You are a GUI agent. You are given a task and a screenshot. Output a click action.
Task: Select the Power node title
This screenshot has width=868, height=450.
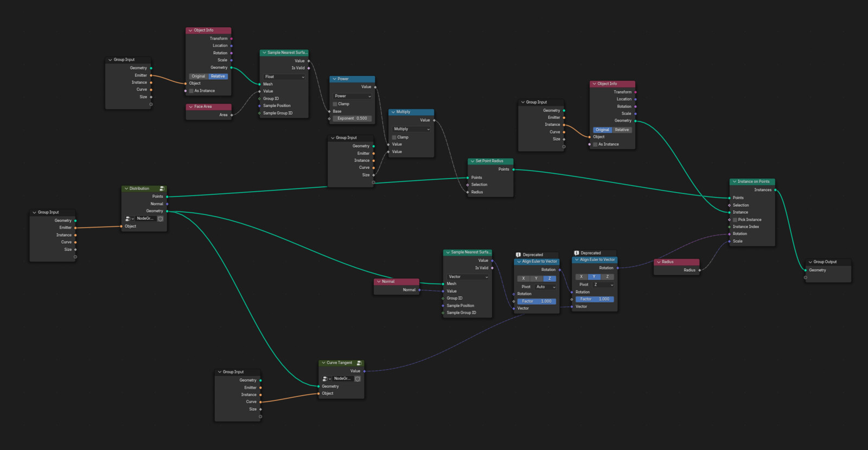pyautogui.click(x=343, y=79)
